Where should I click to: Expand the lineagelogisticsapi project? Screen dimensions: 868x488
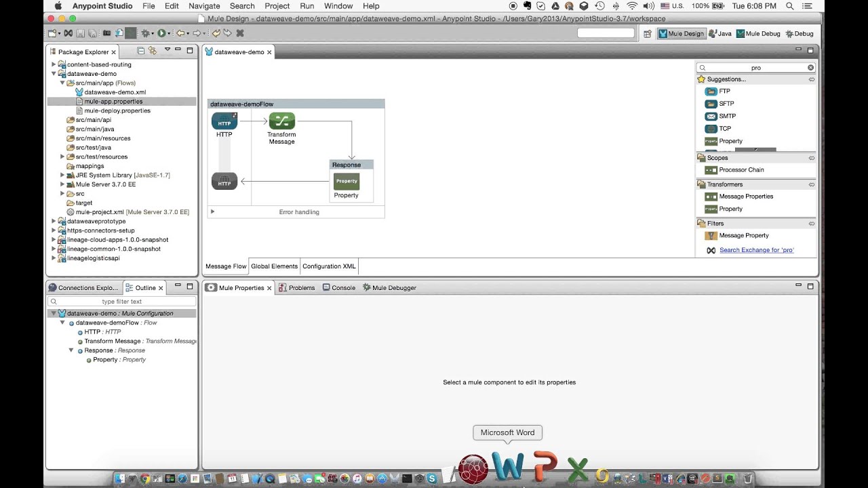click(x=54, y=258)
